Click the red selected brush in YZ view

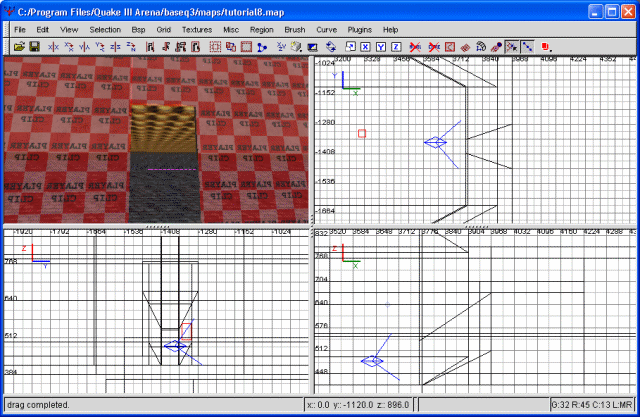point(186,332)
